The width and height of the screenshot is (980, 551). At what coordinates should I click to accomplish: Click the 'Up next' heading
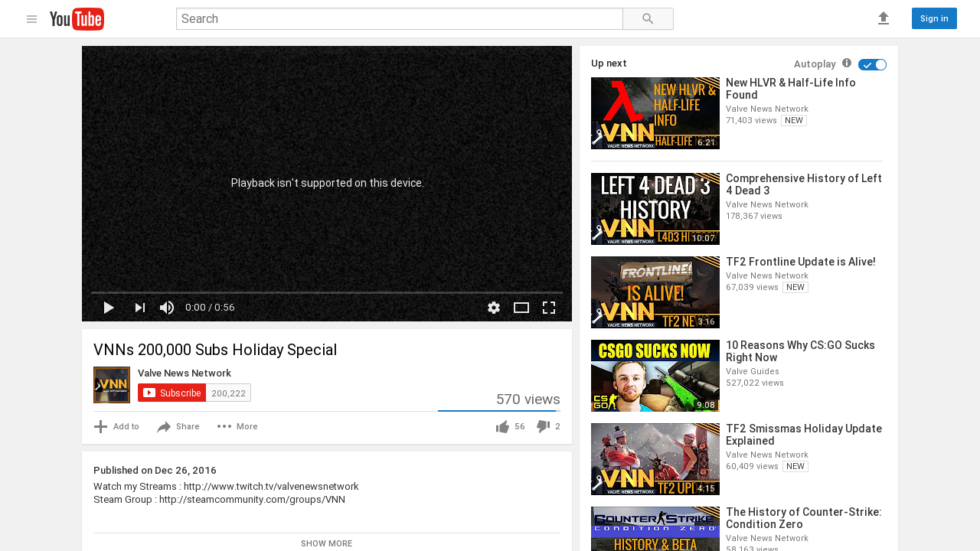[609, 64]
